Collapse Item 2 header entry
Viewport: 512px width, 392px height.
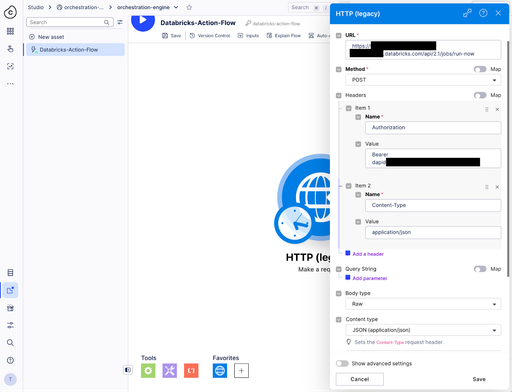pos(349,186)
